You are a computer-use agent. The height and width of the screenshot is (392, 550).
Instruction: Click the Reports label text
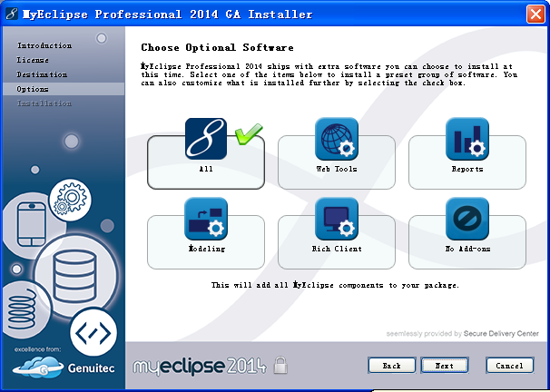(x=467, y=169)
